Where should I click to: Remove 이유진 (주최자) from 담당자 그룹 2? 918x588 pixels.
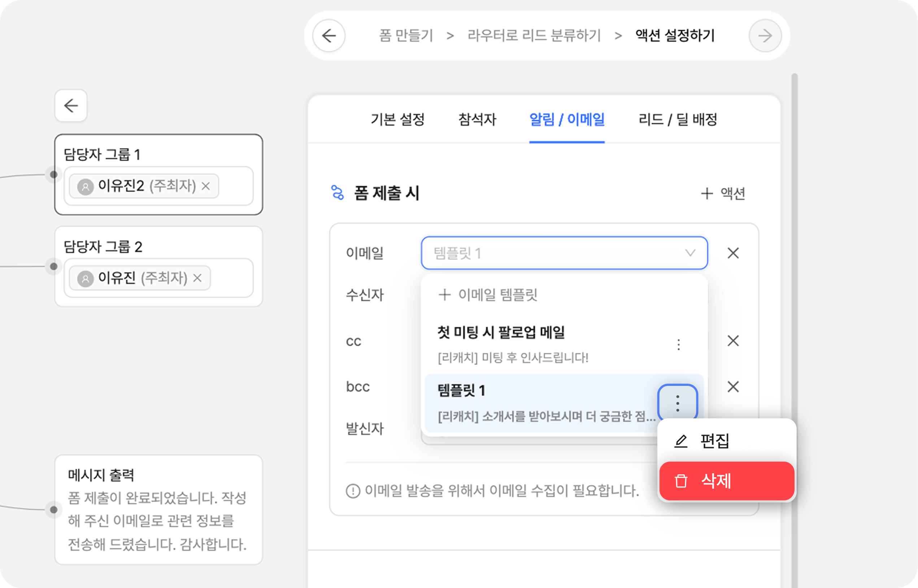pos(197,278)
